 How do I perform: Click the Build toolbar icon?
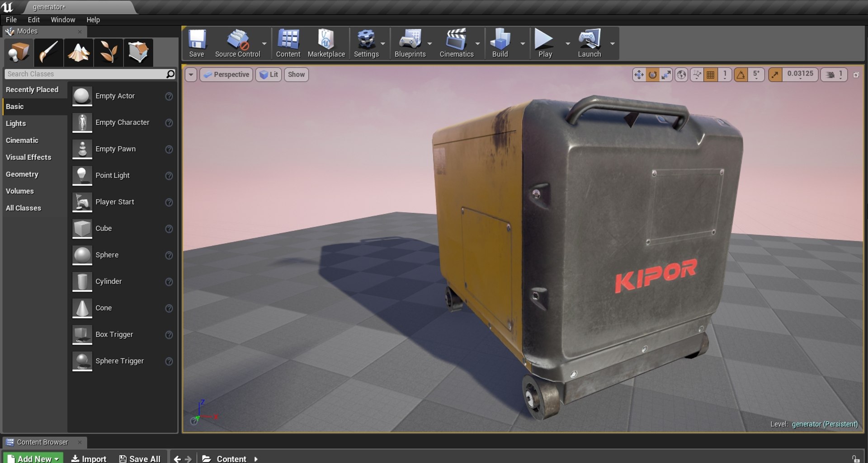click(x=500, y=43)
